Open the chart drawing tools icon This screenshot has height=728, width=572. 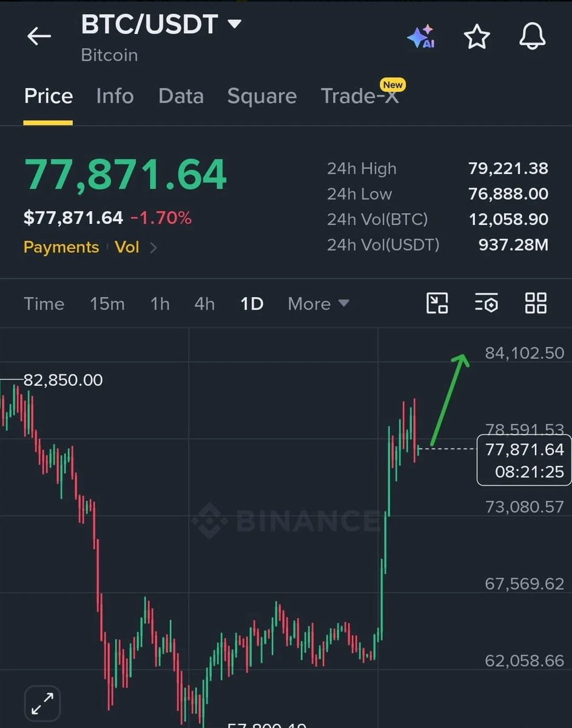point(437,303)
